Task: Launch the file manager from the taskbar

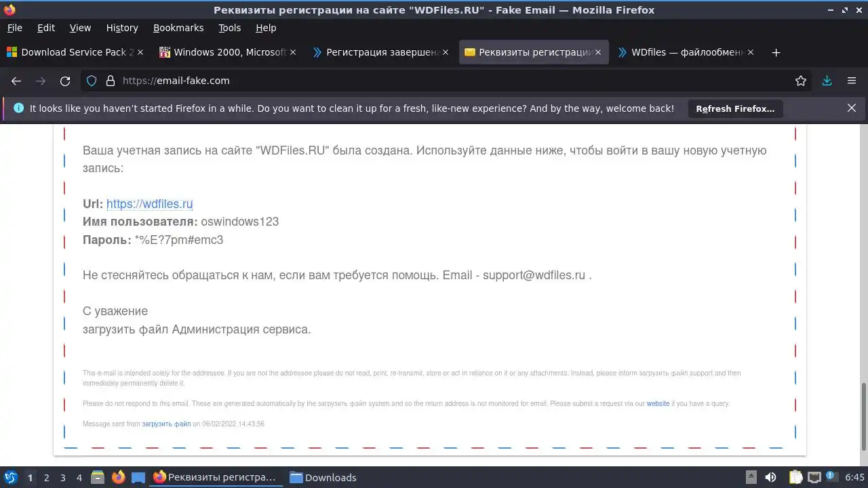Action: 98,477
